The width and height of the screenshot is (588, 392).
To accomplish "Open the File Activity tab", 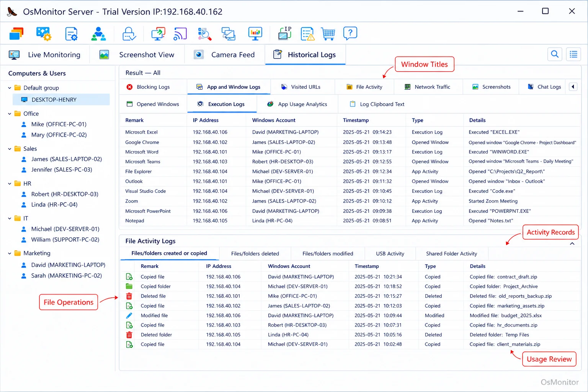I will [364, 87].
